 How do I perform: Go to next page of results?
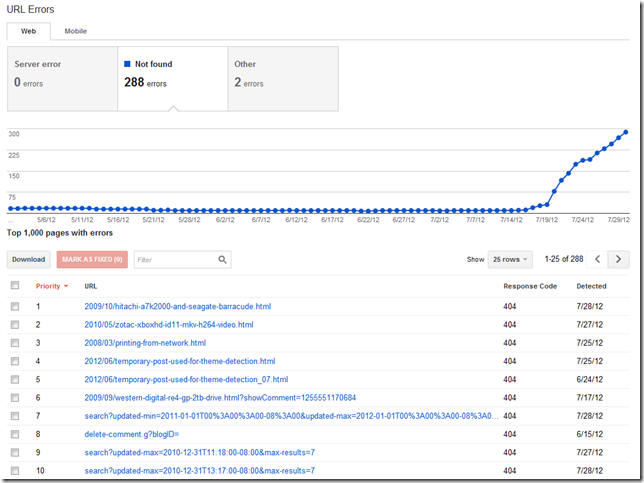[619, 259]
